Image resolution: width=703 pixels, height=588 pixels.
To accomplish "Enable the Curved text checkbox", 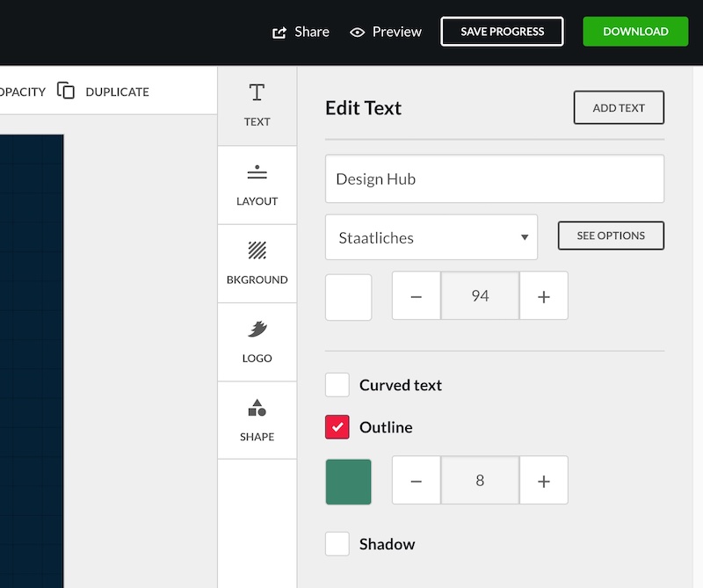I will pos(337,385).
